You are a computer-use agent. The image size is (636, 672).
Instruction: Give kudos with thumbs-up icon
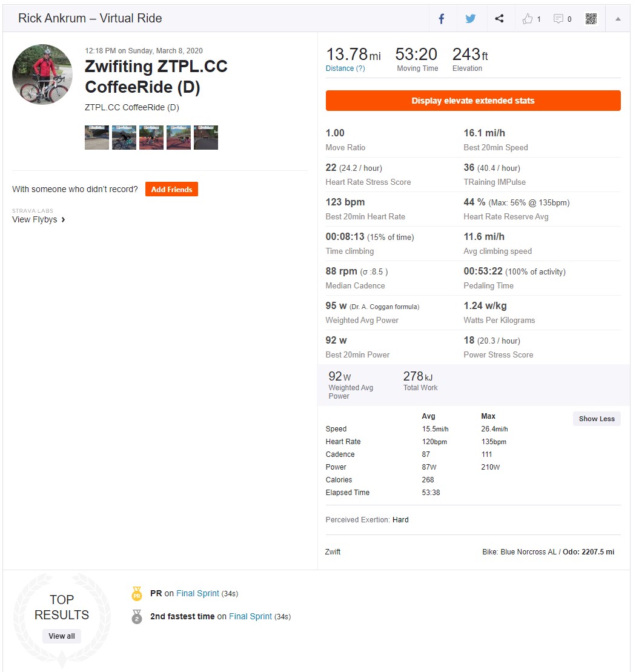pyautogui.click(x=527, y=18)
